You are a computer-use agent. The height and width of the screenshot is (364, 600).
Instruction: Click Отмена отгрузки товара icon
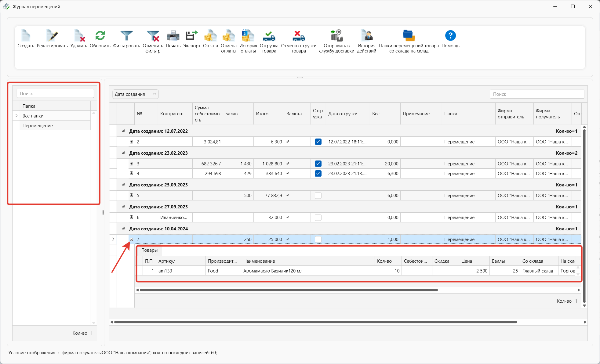point(299,36)
